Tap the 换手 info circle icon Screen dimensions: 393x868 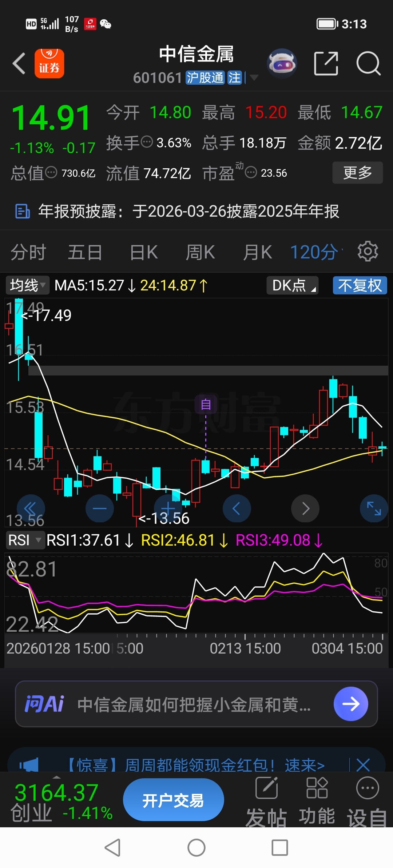[x=147, y=142]
